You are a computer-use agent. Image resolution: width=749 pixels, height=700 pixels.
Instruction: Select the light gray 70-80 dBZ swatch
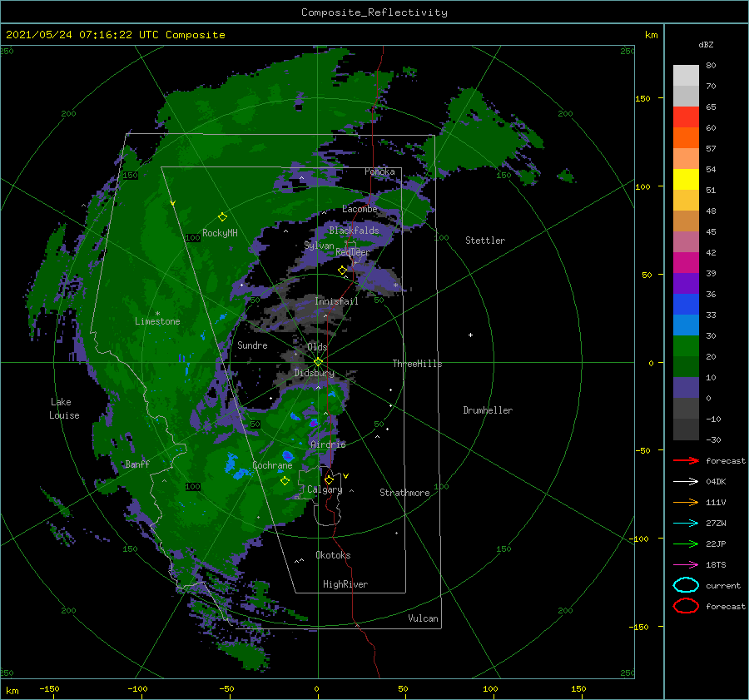click(686, 76)
